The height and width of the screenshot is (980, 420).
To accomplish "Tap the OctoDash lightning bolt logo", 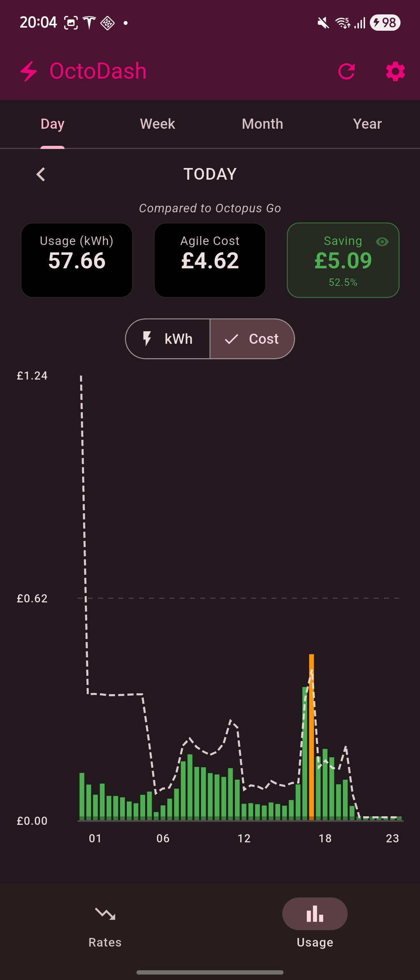I will (29, 71).
